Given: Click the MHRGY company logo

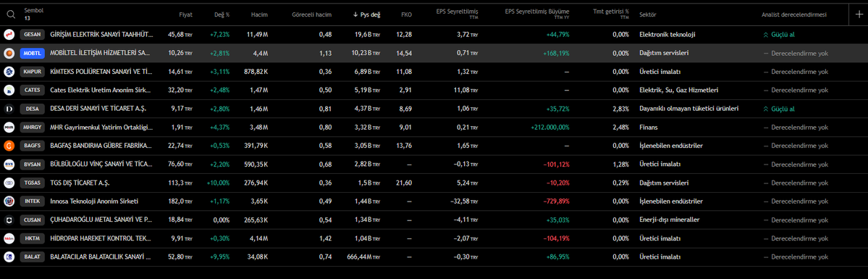Looking at the screenshot, I should pyautogui.click(x=9, y=128).
